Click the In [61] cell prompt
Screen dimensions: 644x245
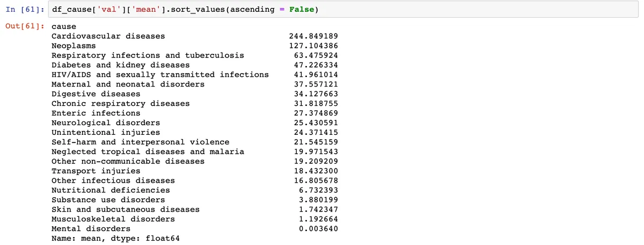[25, 10]
